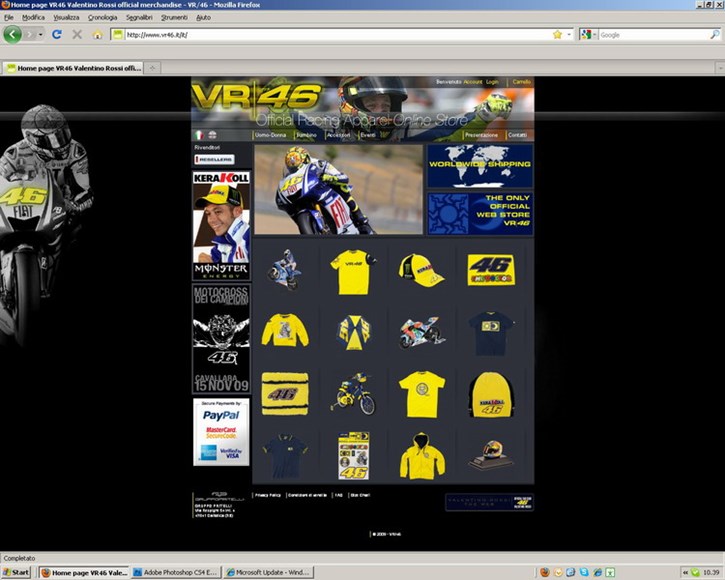This screenshot has width=725, height=580.
Task: Open the 46 sticker sheet product
Action: (354, 456)
